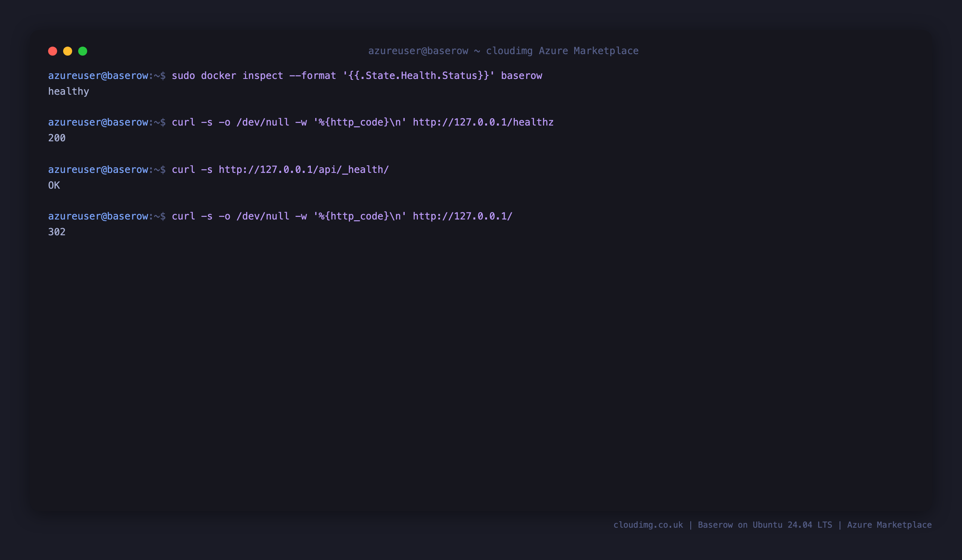The height and width of the screenshot is (560, 962).
Task: Click the cloudimg.co.uk footer text
Action: tap(648, 525)
